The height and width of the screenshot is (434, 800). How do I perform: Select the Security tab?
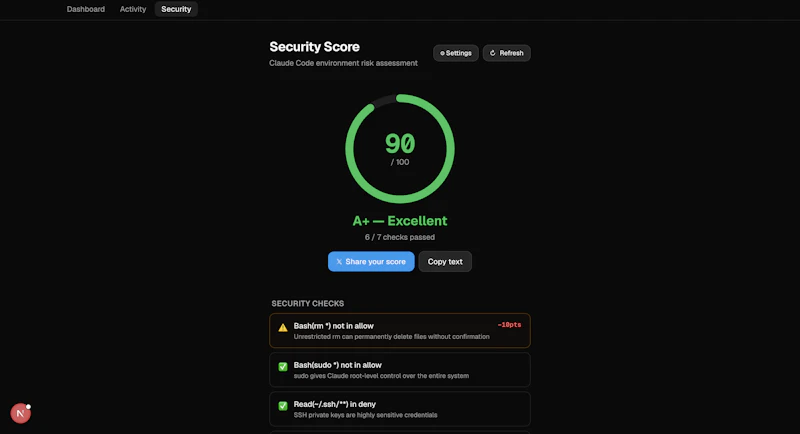tap(176, 9)
